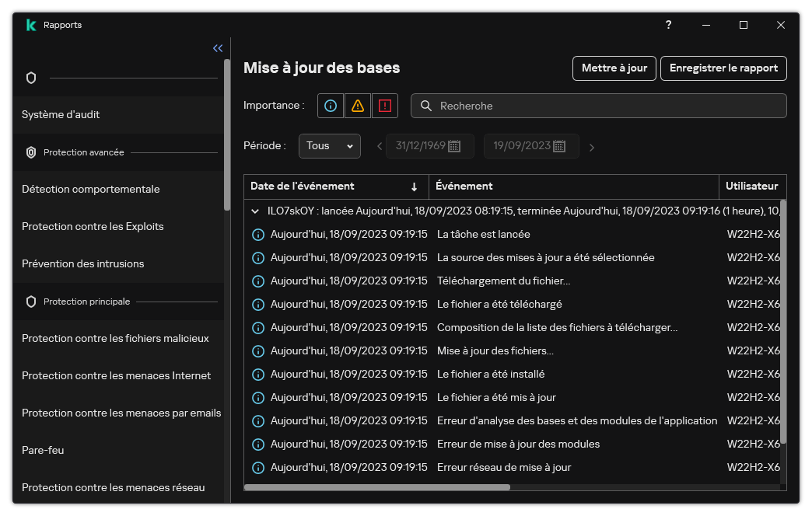Go to previous period with left arrow

pyautogui.click(x=380, y=146)
